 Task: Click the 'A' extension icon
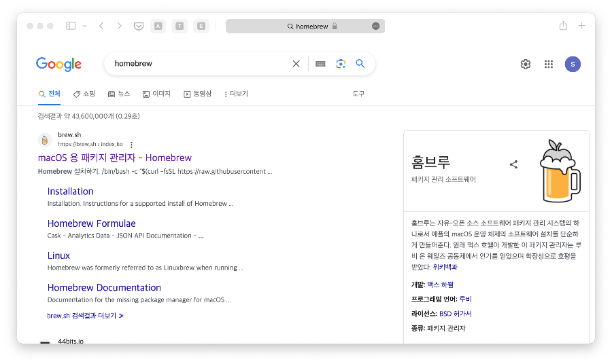coord(158,26)
